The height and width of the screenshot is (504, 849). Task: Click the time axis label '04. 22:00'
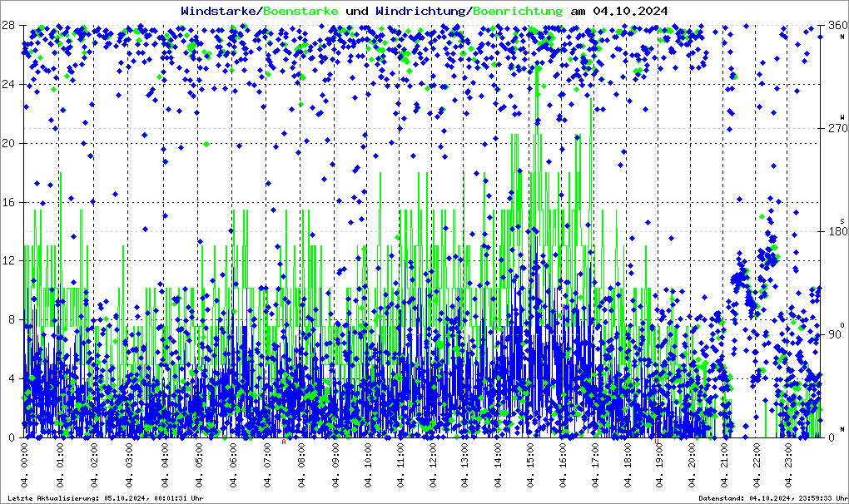(x=757, y=465)
